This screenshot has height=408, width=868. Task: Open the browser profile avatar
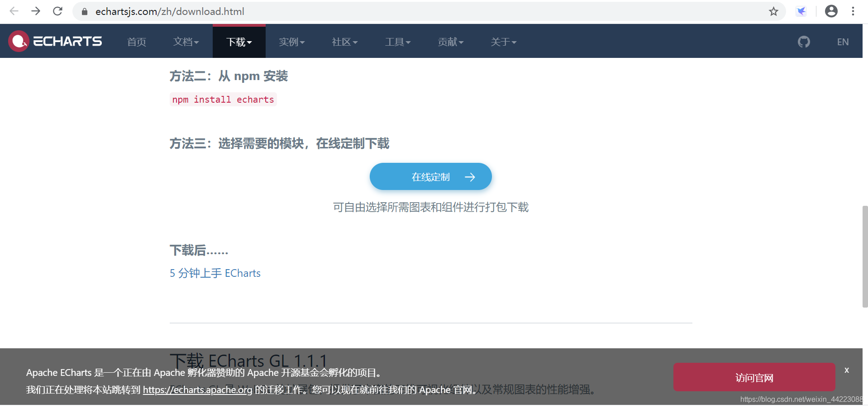[831, 11]
